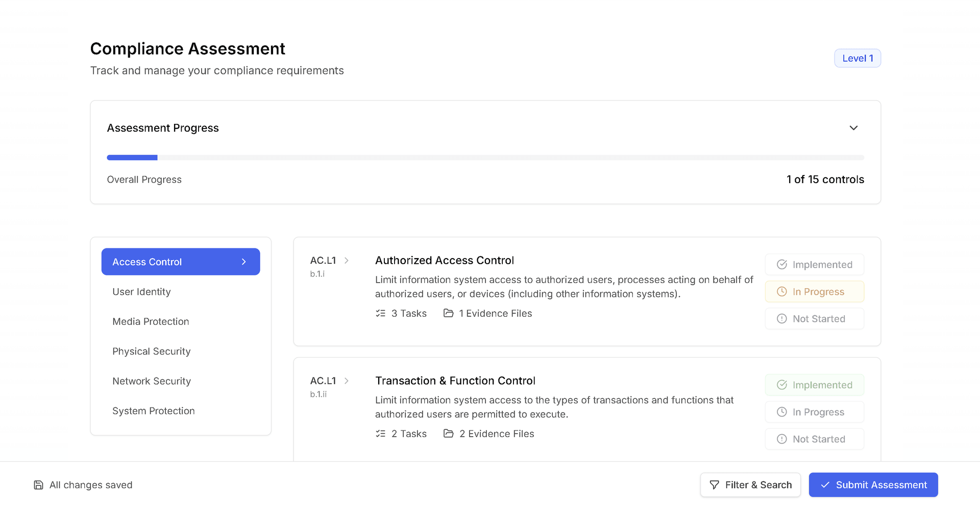This screenshot has height=505, width=980.
Task: Collapse the Assessment Progress panel chevron
Action: [x=853, y=128]
